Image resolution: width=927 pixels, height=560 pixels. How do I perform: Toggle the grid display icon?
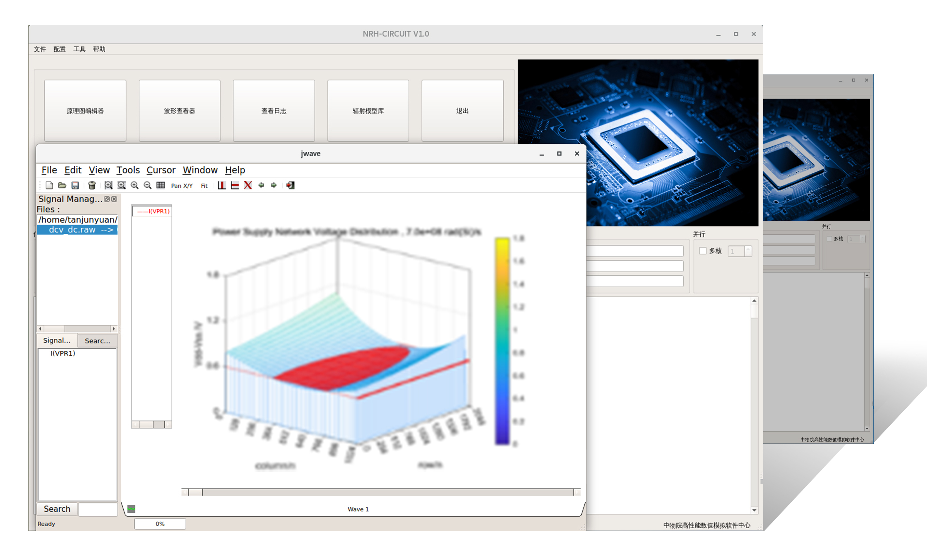(161, 185)
